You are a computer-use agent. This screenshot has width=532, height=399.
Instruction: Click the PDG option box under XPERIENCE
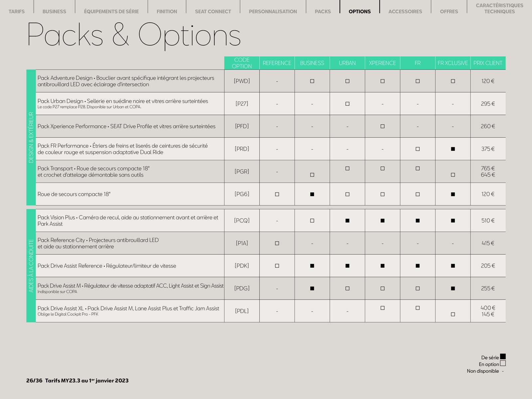coord(383,289)
